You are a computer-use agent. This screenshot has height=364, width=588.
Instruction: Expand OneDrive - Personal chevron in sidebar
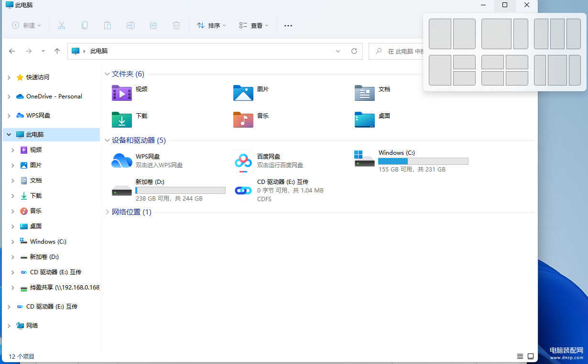coord(9,96)
